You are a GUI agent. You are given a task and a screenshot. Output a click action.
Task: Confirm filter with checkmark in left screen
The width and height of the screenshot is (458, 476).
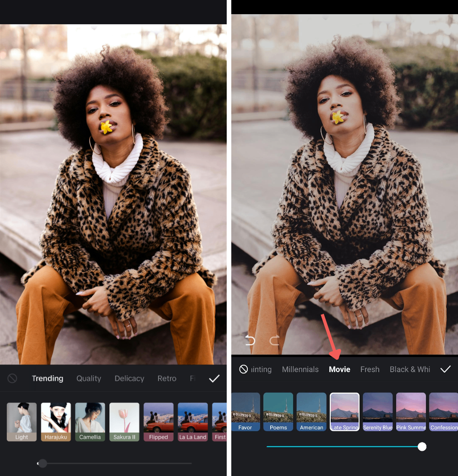tap(214, 378)
